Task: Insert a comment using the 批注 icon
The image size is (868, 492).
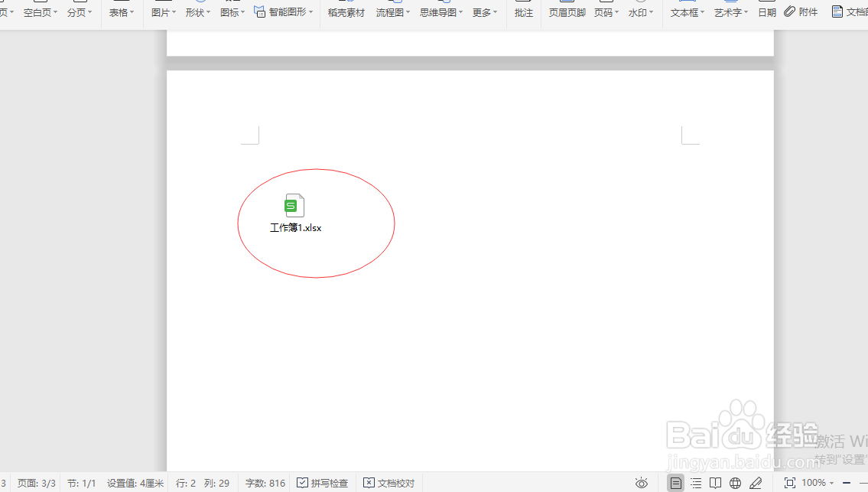Action: tap(523, 12)
